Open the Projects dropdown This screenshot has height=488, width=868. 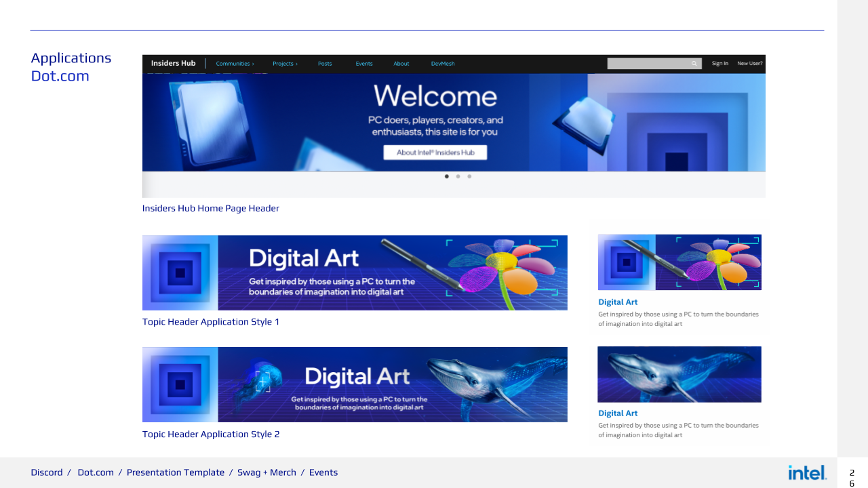(284, 63)
